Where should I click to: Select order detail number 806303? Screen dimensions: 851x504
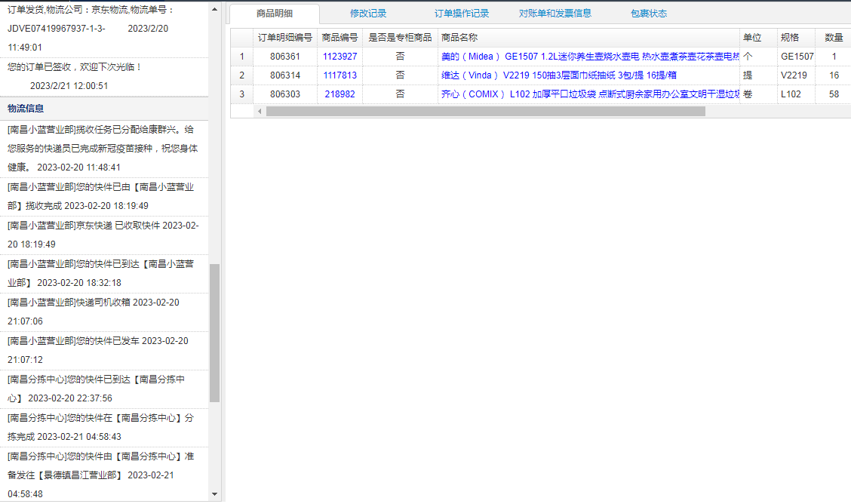[285, 94]
